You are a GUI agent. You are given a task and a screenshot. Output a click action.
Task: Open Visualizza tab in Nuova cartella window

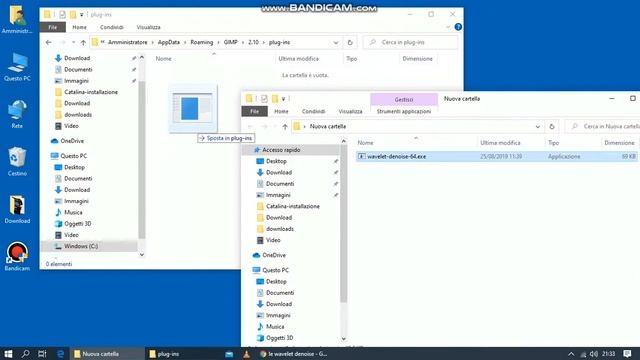coord(350,111)
